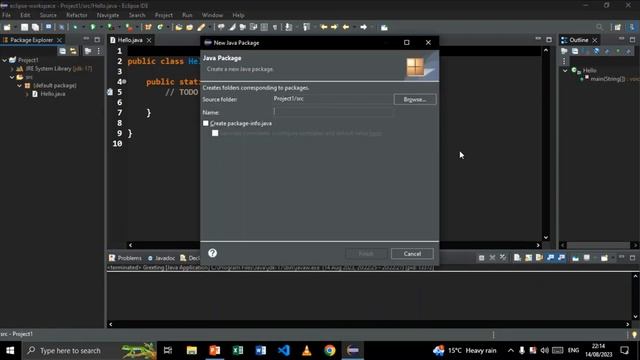640x360 pixels.
Task: Click the Pin Console icon
Action: tap(575, 258)
